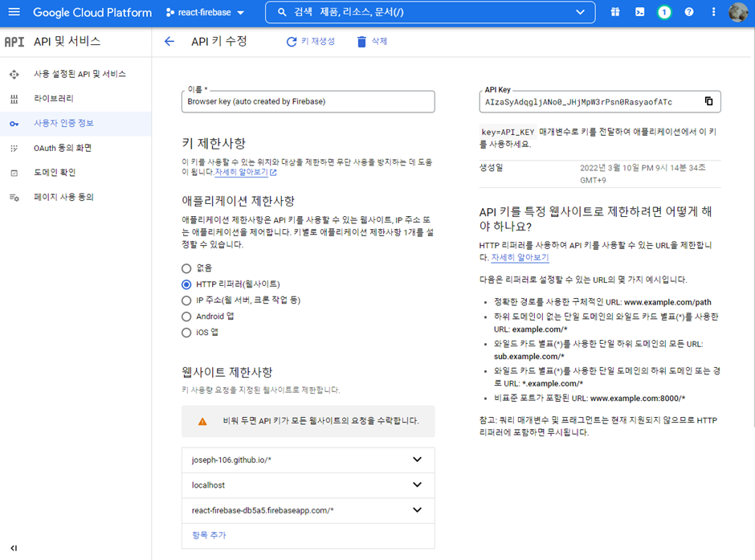Expand the react-firebase-db5a5.firebaseapp.com/* chevron

pyautogui.click(x=417, y=510)
